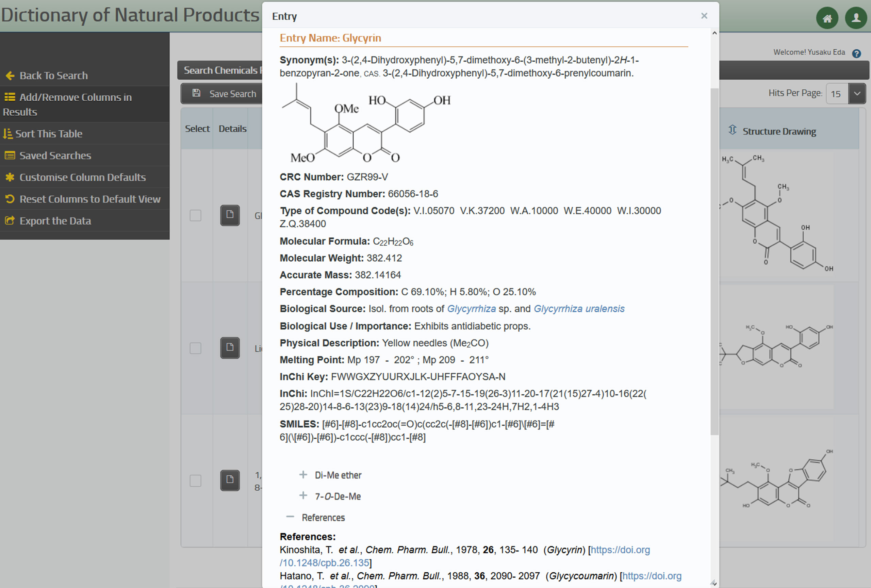Click the home icon in the header
871x588 pixels.
[827, 18]
